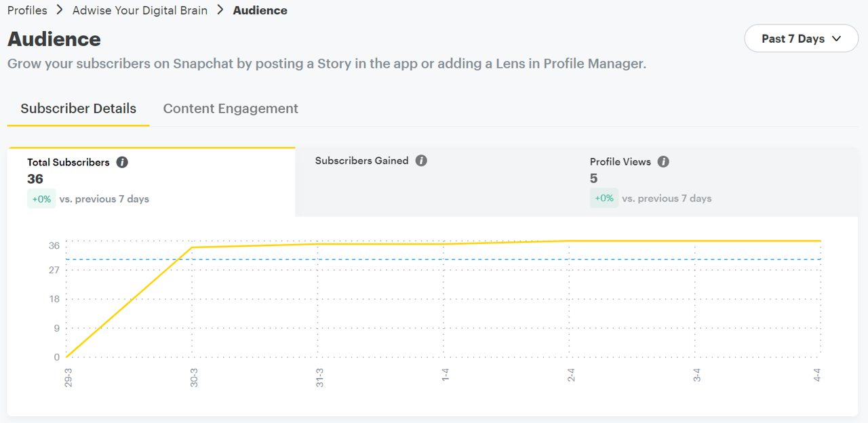Image resolution: width=868 pixels, height=423 pixels.
Task: Click the blue dashed comparison line
Action: tap(380, 259)
